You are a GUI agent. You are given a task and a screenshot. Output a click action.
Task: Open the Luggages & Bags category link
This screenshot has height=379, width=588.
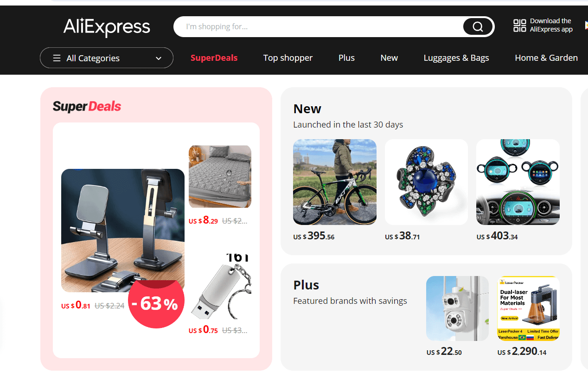click(456, 58)
